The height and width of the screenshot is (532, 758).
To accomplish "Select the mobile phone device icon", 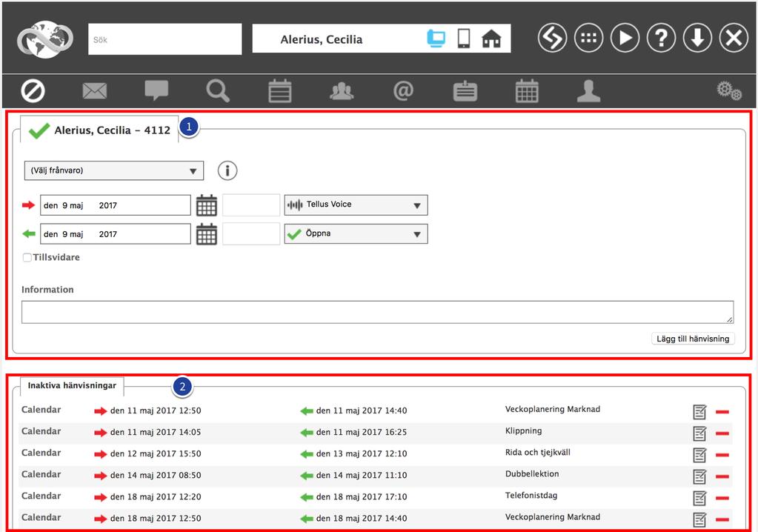I will pyautogui.click(x=464, y=39).
